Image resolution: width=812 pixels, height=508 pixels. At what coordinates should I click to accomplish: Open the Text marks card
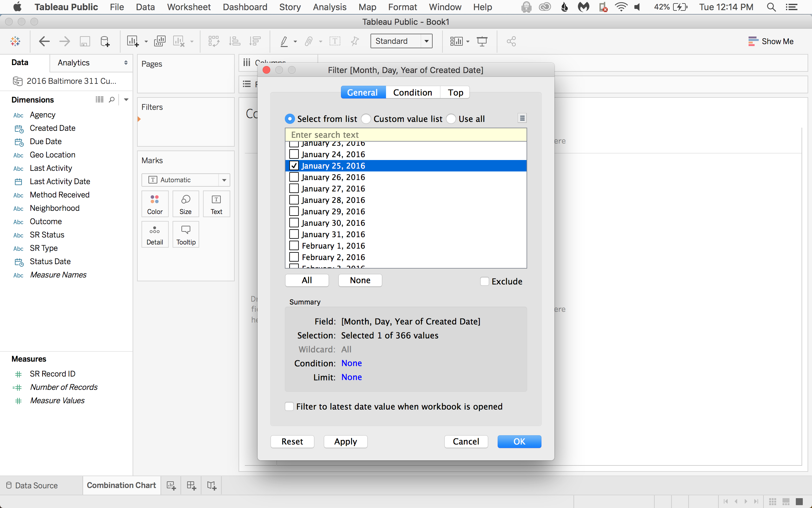tap(216, 204)
